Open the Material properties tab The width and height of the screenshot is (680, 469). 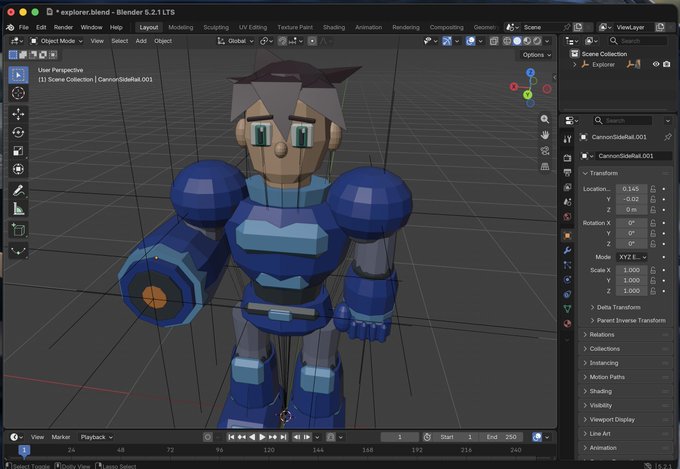click(x=567, y=323)
